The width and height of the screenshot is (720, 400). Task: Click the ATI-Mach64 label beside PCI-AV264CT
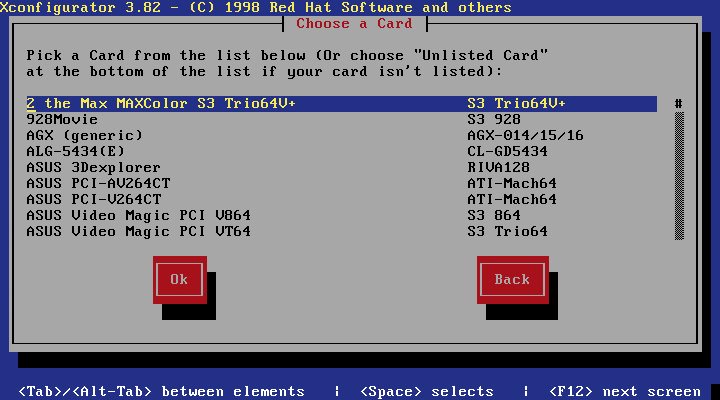click(x=512, y=184)
